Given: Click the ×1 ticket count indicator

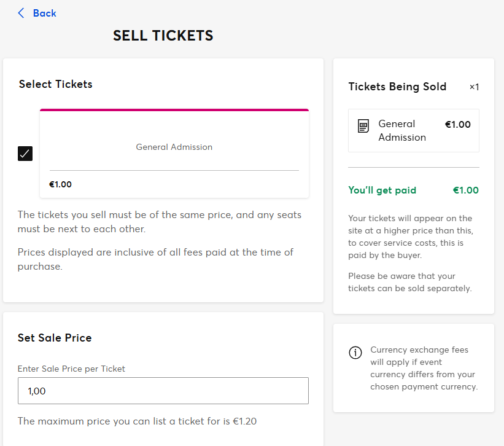Looking at the screenshot, I should 474,87.
